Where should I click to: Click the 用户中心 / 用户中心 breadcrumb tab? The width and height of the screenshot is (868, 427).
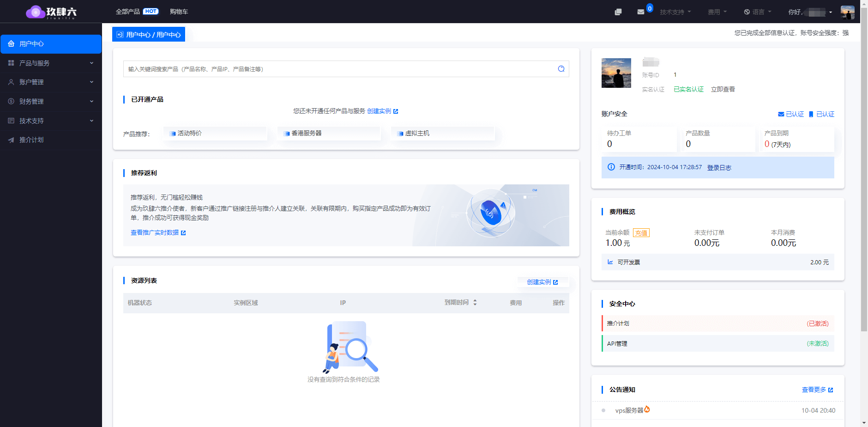(149, 34)
